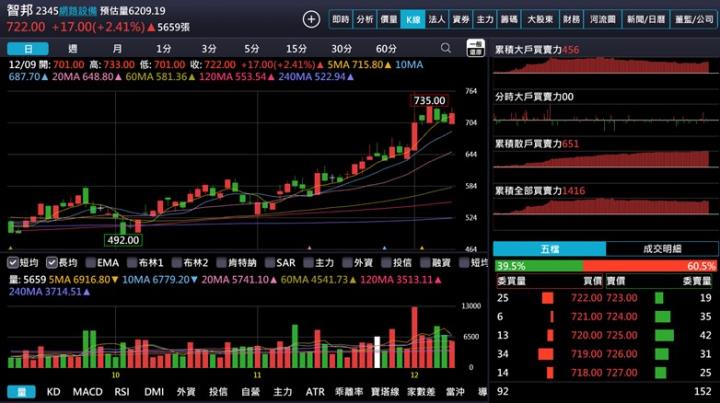Check the 融資 overlay checkbox

coord(425,263)
